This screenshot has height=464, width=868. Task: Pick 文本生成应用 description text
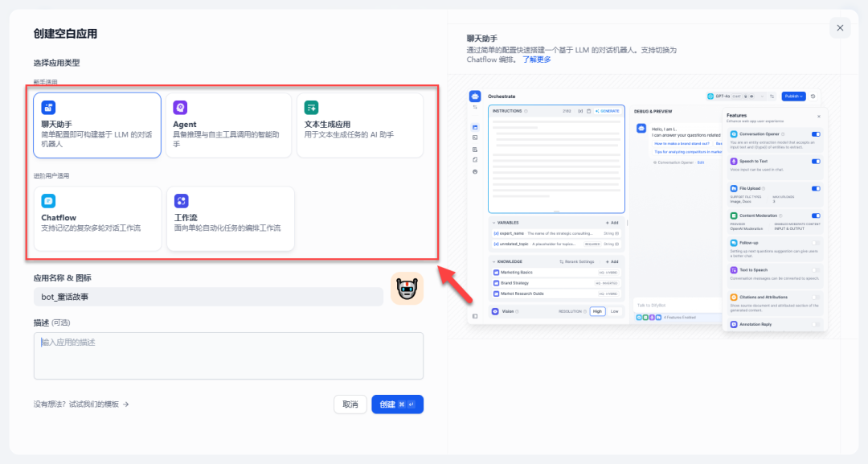[349, 134]
